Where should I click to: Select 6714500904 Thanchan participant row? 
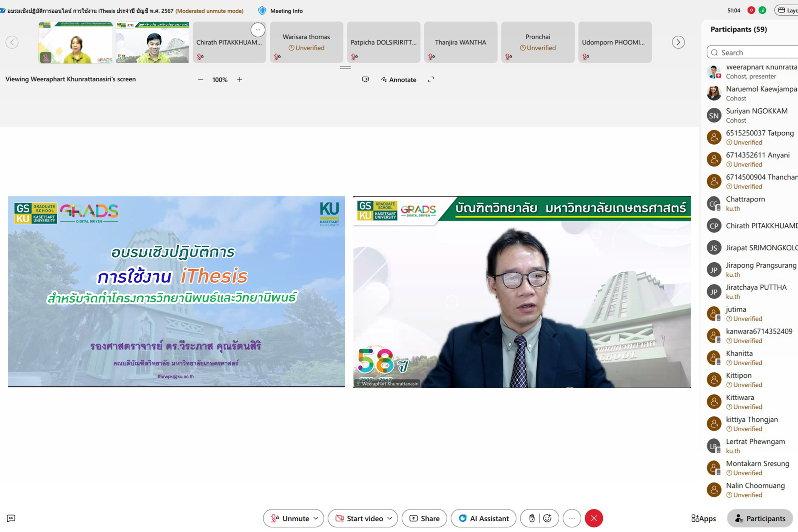752,182
